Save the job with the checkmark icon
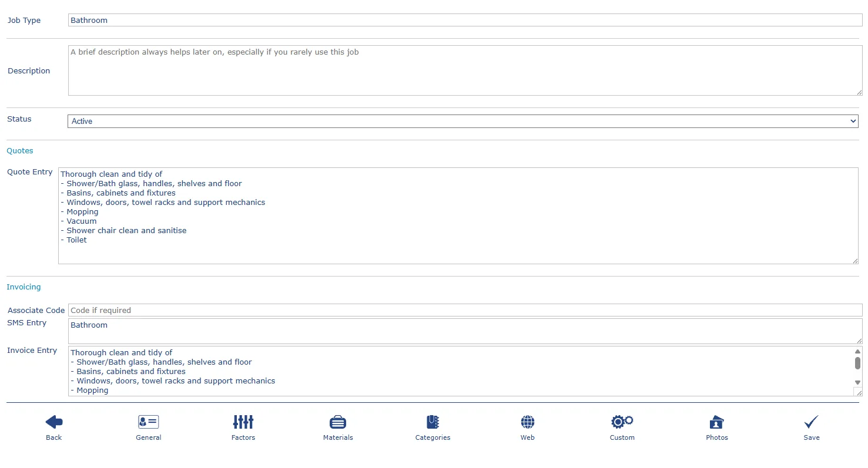The height and width of the screenshot is (468, 868). coord(812,422)
